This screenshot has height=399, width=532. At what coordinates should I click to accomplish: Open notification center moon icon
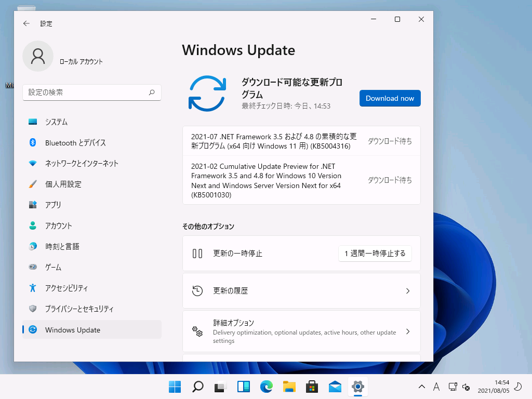[518, 387]
